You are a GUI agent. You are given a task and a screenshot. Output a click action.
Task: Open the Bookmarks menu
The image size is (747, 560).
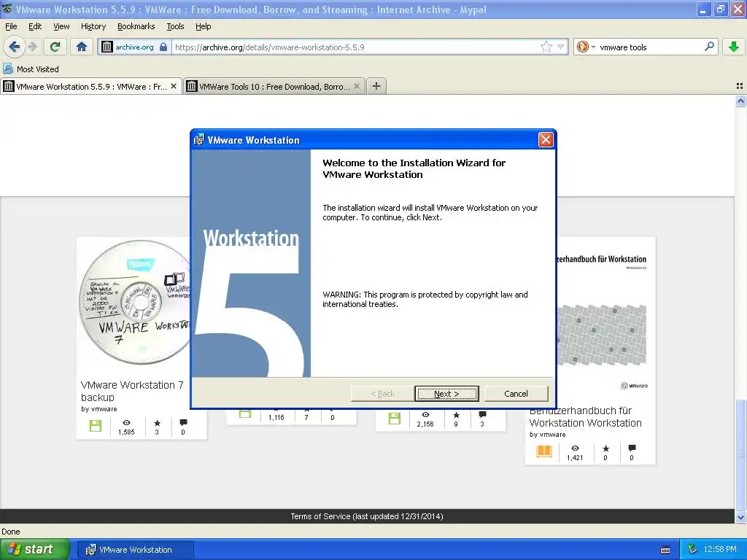136,26
